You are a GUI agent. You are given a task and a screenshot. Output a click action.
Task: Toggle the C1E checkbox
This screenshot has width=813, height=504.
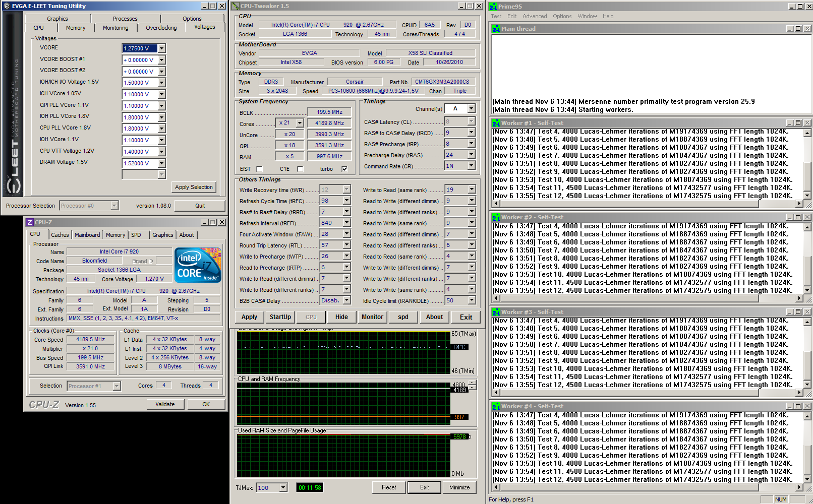pyautogui.click(x=300, y=169)
